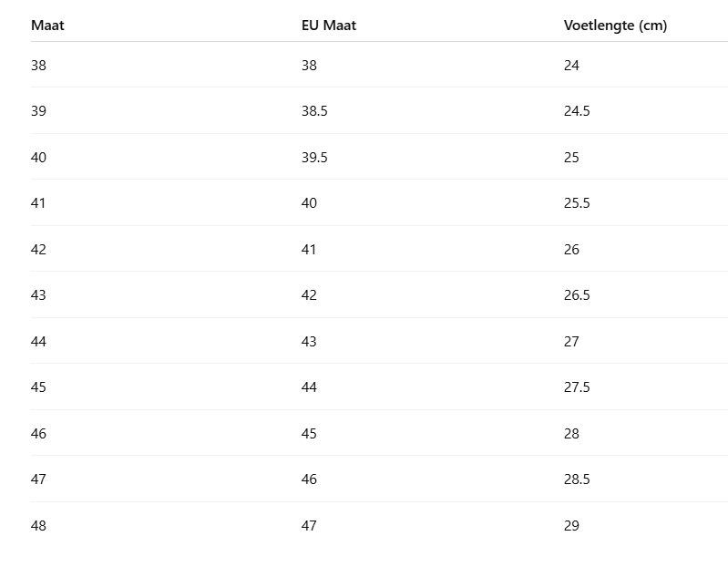This screenshot has width=728, height=567.
Task: Select the 38.5 EU Maat cell
Action: point(314,111)
